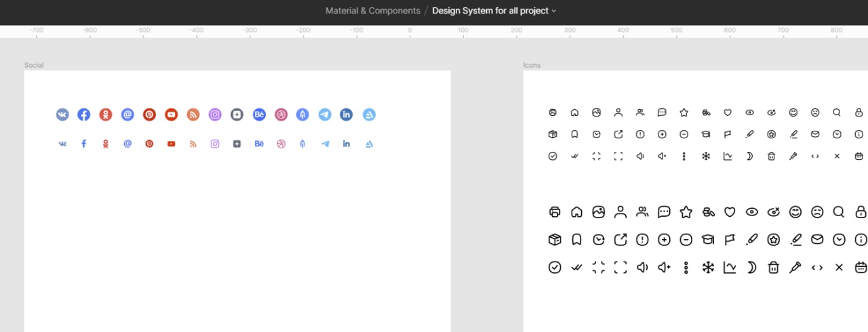This screenshot has height=332, width=868.
Task: Select the circular LinkedIn icon
Action: (347, 115)
